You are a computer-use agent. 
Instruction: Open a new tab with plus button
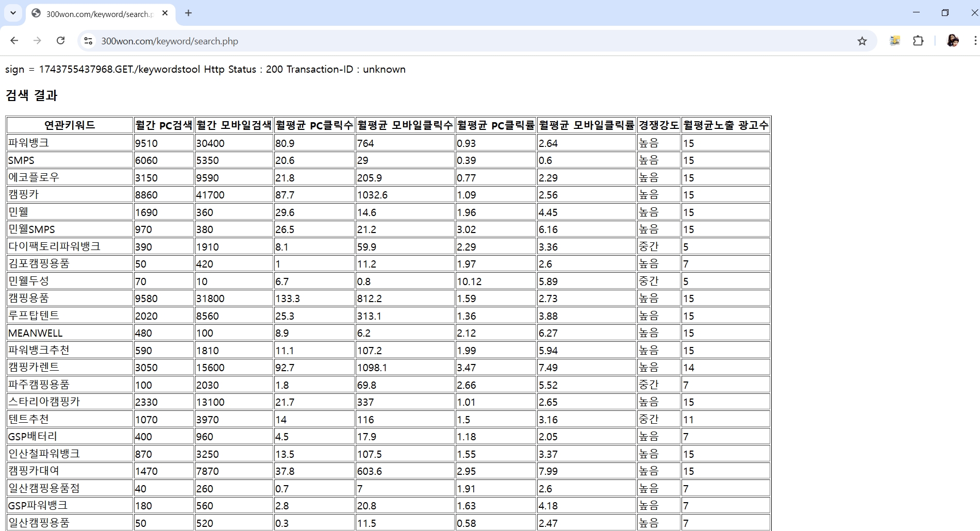pyautogui.click(x=189, y=13)
